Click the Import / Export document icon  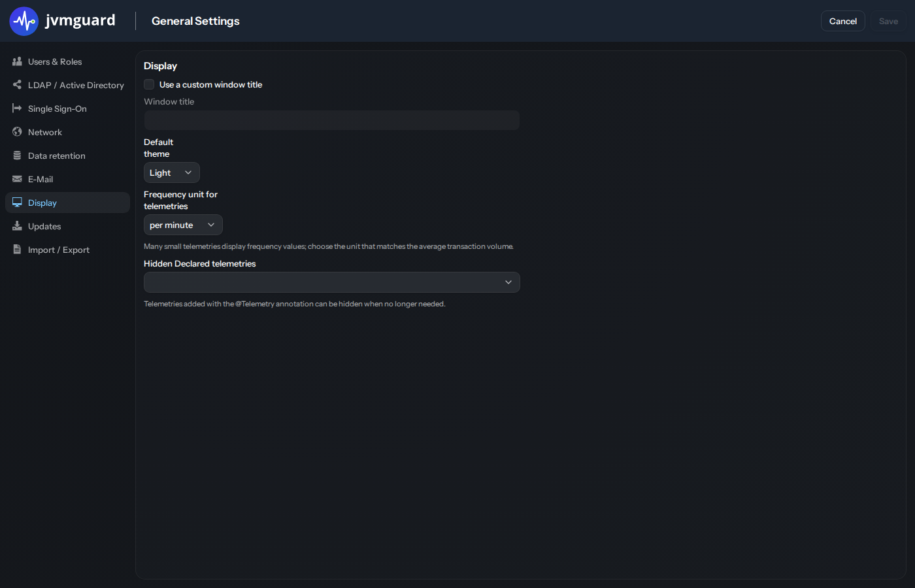[x=17, y=250]
